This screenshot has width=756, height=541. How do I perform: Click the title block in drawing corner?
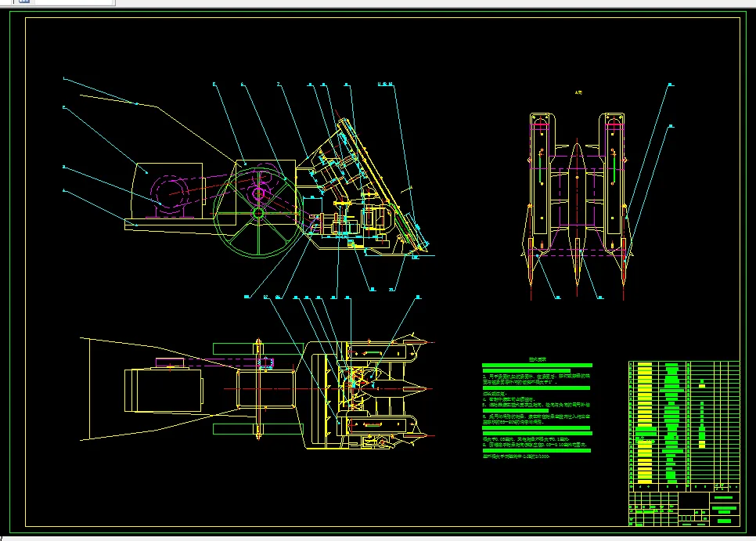pos(684,509)
